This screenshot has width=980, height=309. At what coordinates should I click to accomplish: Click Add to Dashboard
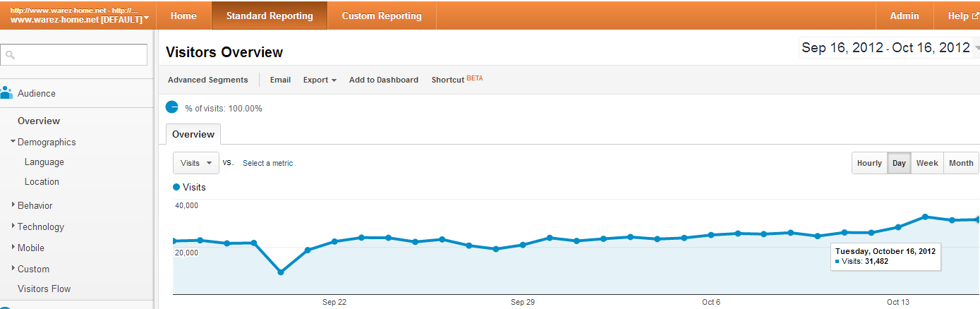click(x=383, y=80)
